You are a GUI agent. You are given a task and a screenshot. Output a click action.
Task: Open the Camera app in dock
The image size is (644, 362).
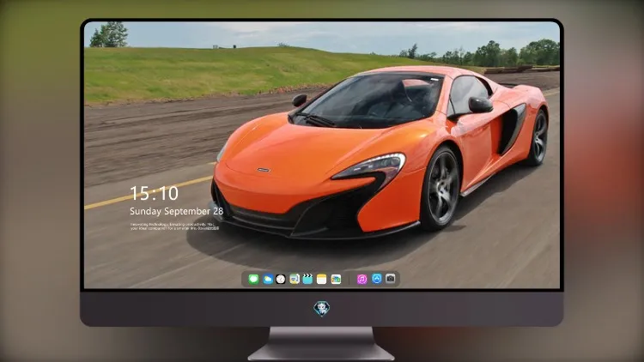pyautogui.click(x=391, y=279)
